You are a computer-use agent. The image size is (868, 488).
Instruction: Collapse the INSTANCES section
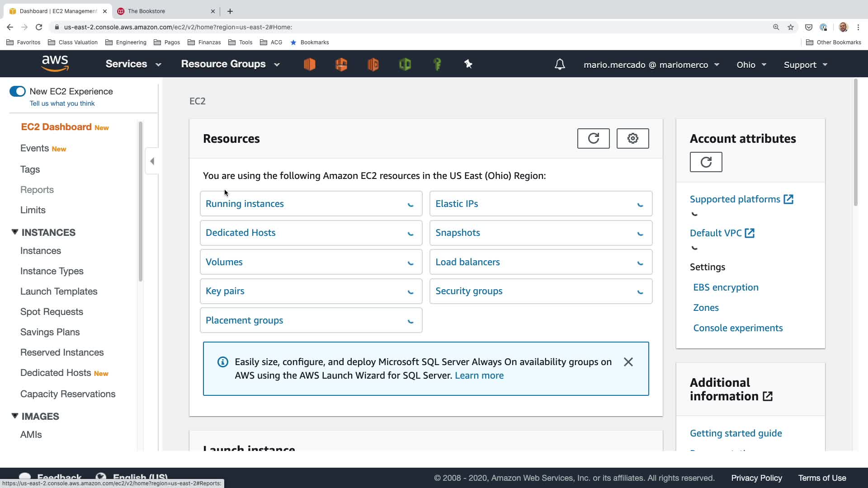[x=15, y=232]
